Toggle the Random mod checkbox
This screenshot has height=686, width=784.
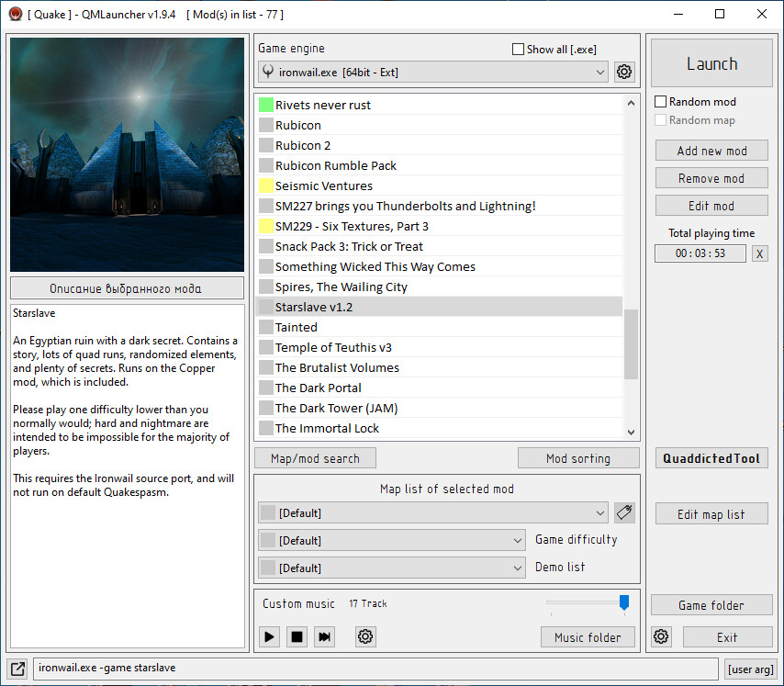point(660,102)
